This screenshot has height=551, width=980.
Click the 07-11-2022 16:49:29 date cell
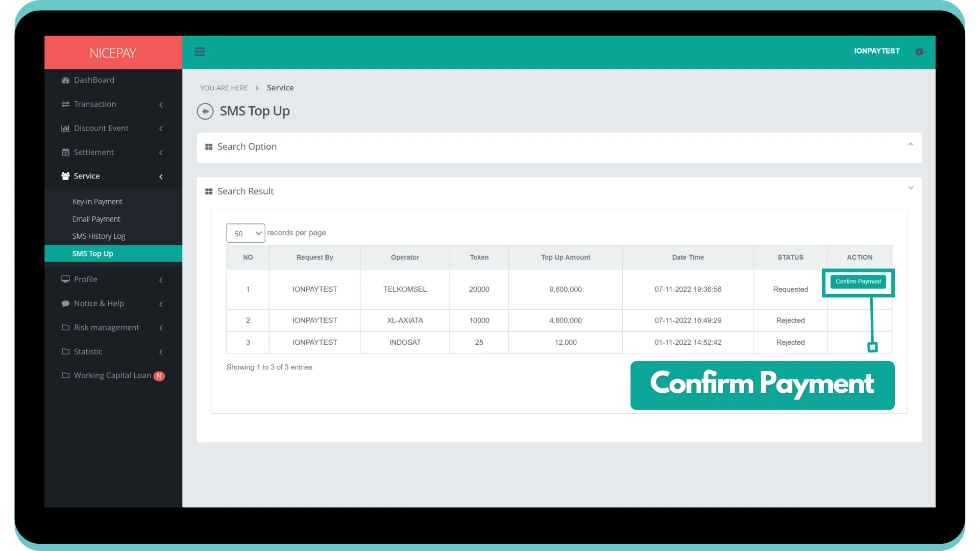(688, 320)
